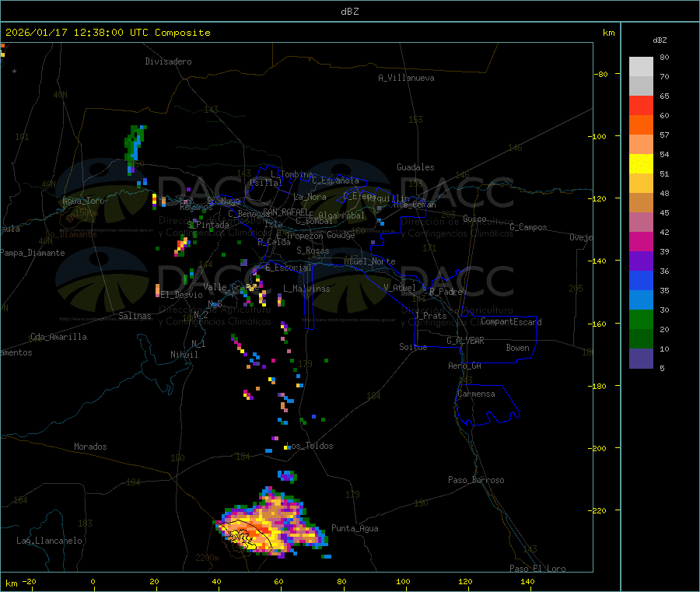Choose the dark green 20-10 dBZ swatch

641,339
